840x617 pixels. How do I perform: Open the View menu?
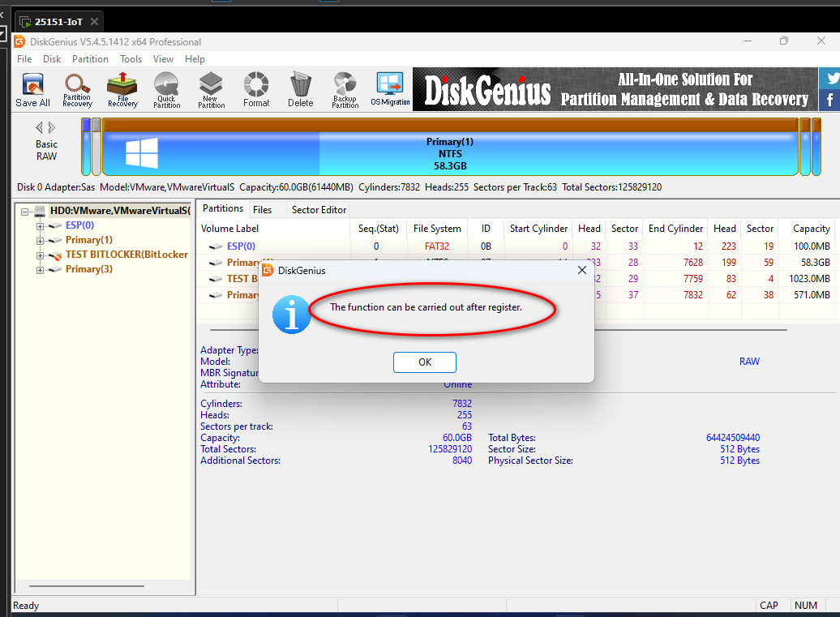coord(163,59)
